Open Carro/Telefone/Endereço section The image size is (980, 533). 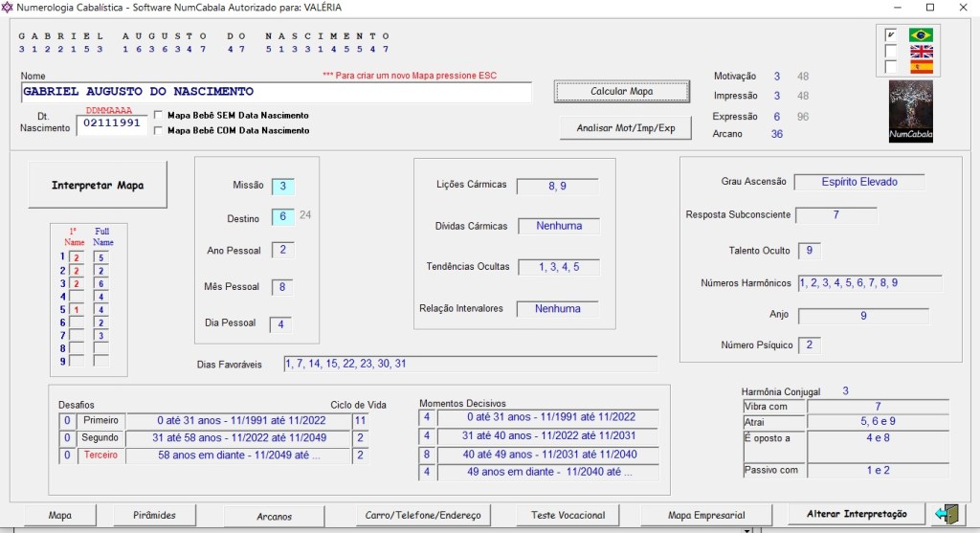click(x=423, y=515)
